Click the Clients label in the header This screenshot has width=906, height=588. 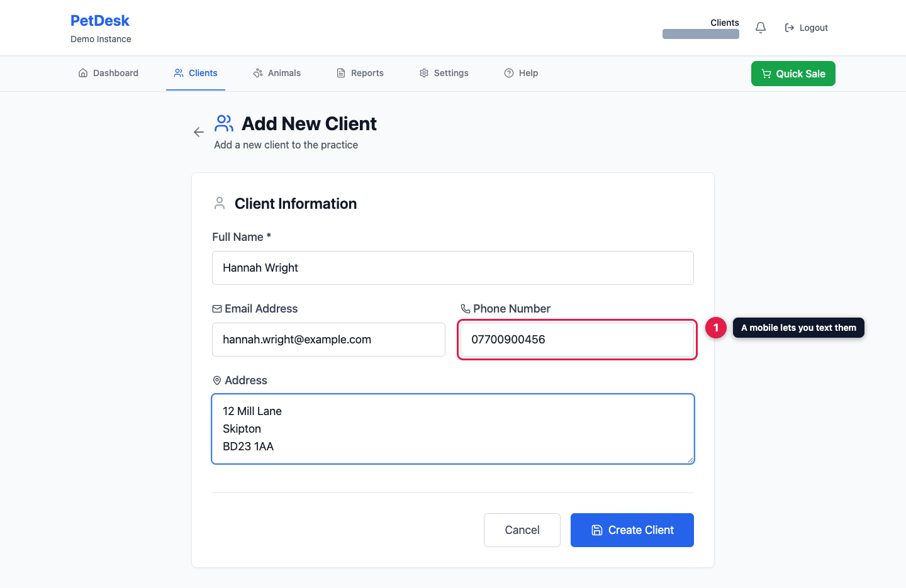pos(725,23)
